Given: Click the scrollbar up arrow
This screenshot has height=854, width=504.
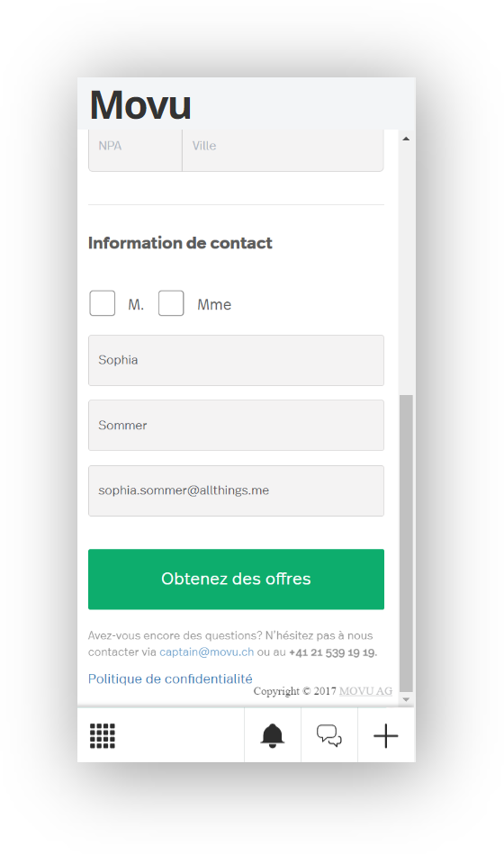Looking at the screenshot, I should (406, 139).
